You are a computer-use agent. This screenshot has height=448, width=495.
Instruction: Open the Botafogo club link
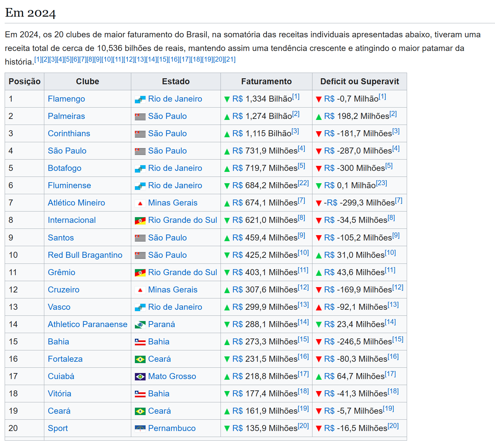tap(65, 168)
